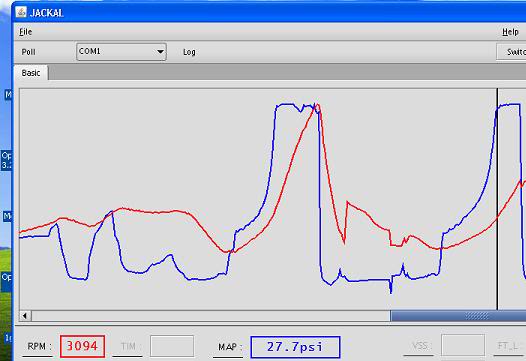The width and height of the screenshot is (526, 361).
Task: Click the JACKAL window title text
Action: pyautogui.click(x=47, y=13)
